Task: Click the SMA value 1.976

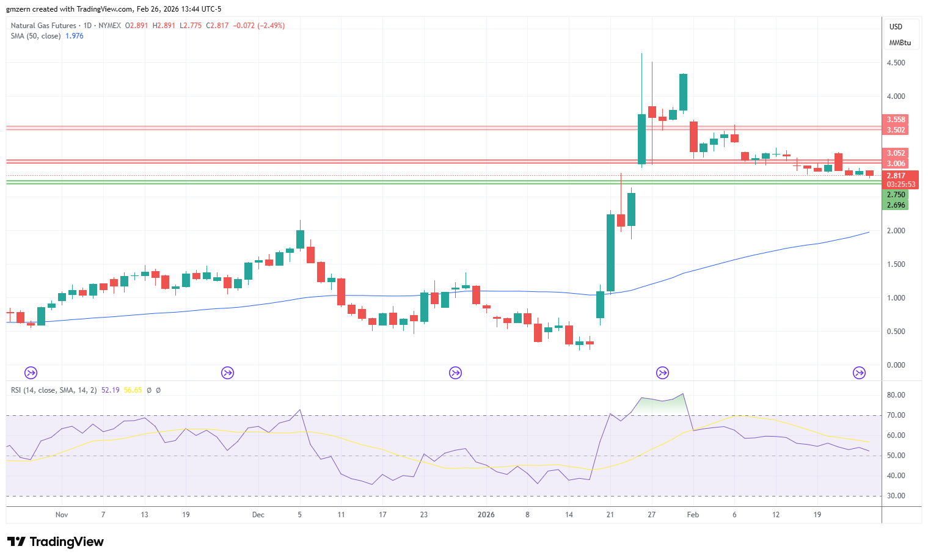Action: point(75,36)
